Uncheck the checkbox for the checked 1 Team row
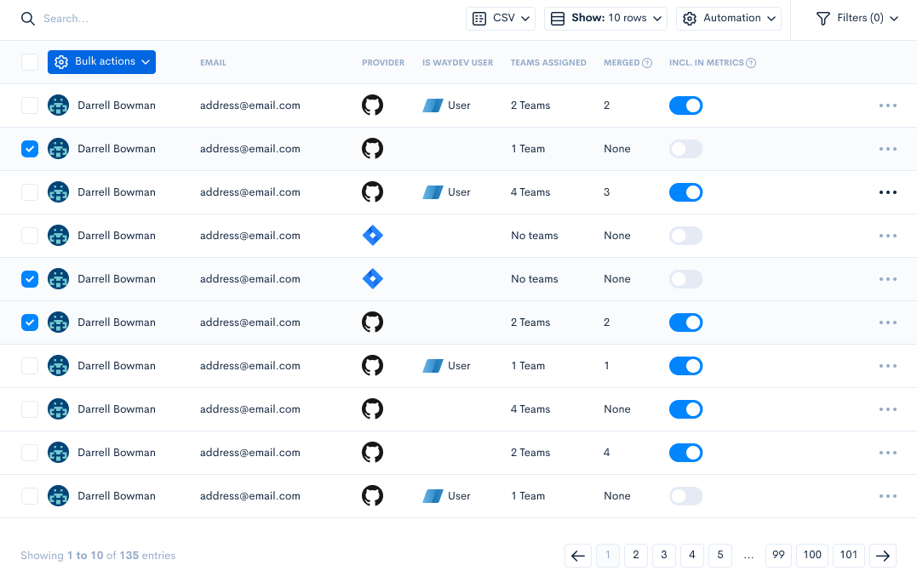Image resolution: width=917 pixels, height=588 pixels. pyautogui.click(x=30, y=148)
